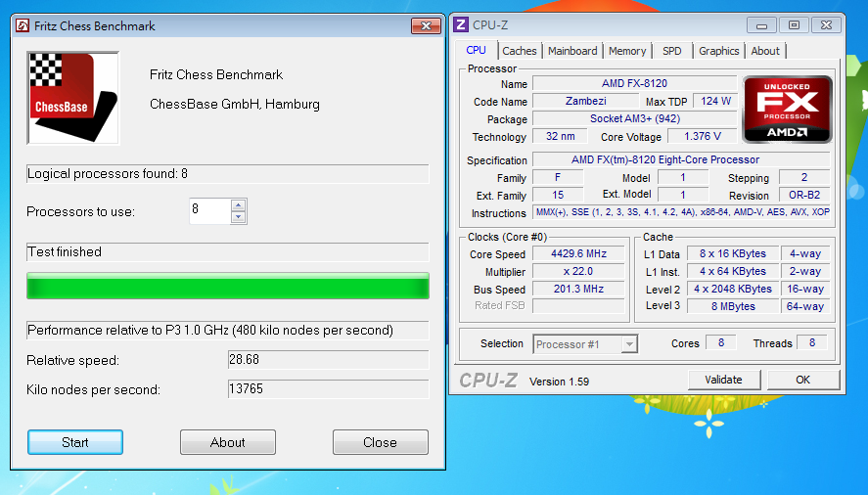This screenshot has height=495, width=868.
Task: Increase Processors to use with up arrow
Action: point(238,205)
